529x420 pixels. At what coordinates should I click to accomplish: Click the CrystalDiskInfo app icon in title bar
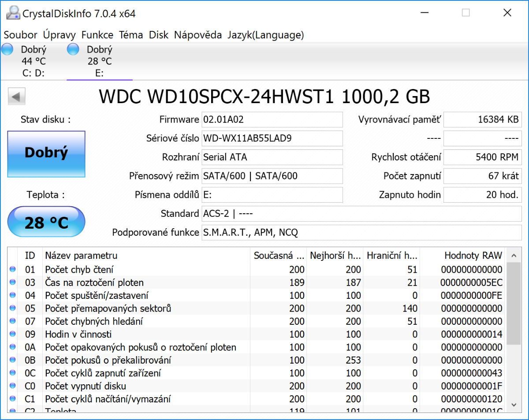13,13
